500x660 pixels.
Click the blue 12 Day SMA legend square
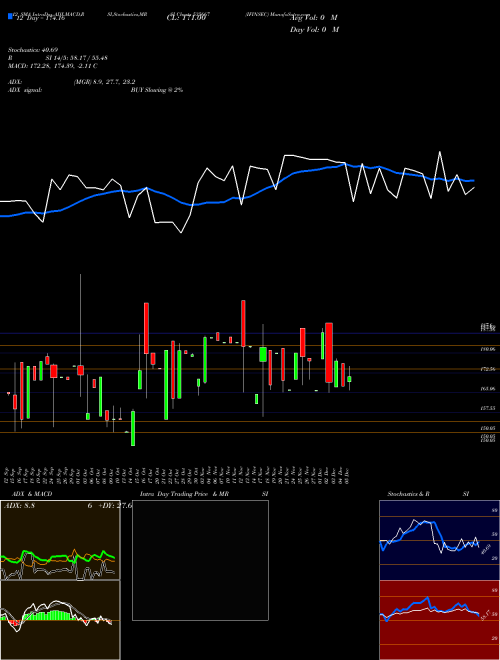tap(10, 17)
